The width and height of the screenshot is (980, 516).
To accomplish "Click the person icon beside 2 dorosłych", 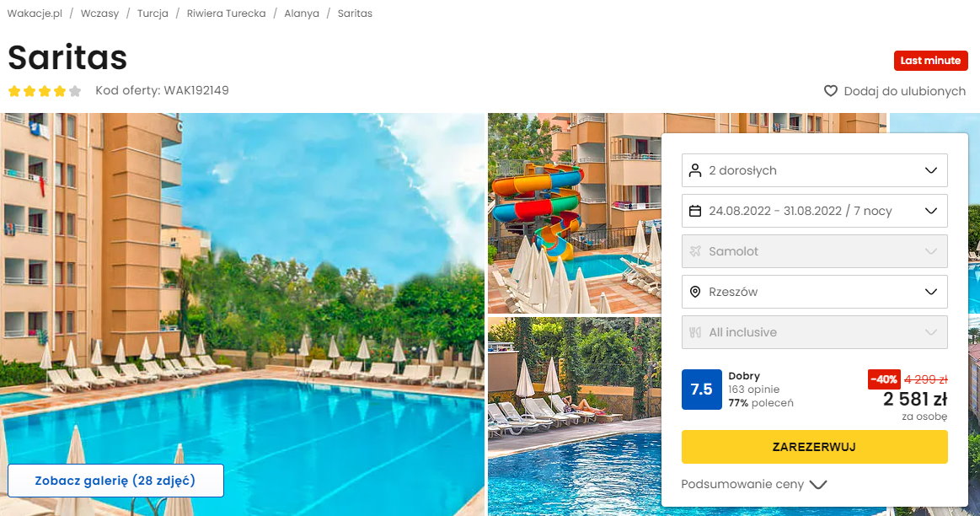I will pos(695,171).
